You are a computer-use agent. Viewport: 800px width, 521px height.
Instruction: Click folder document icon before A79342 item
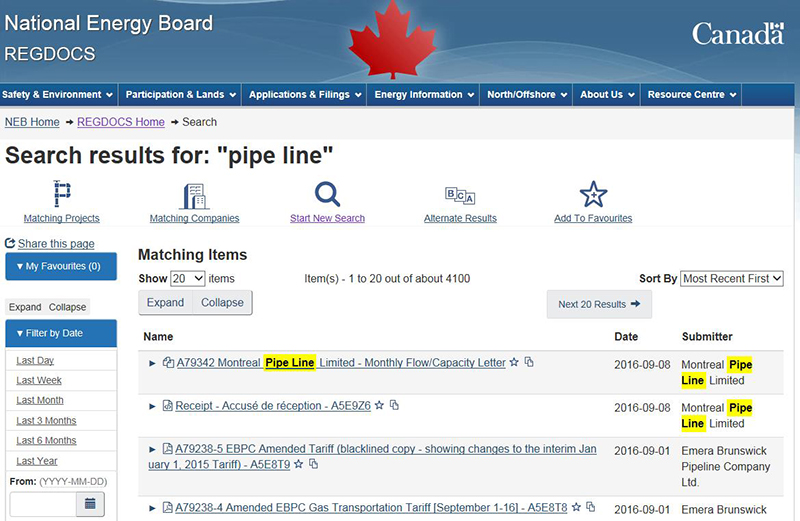[168, 362]
